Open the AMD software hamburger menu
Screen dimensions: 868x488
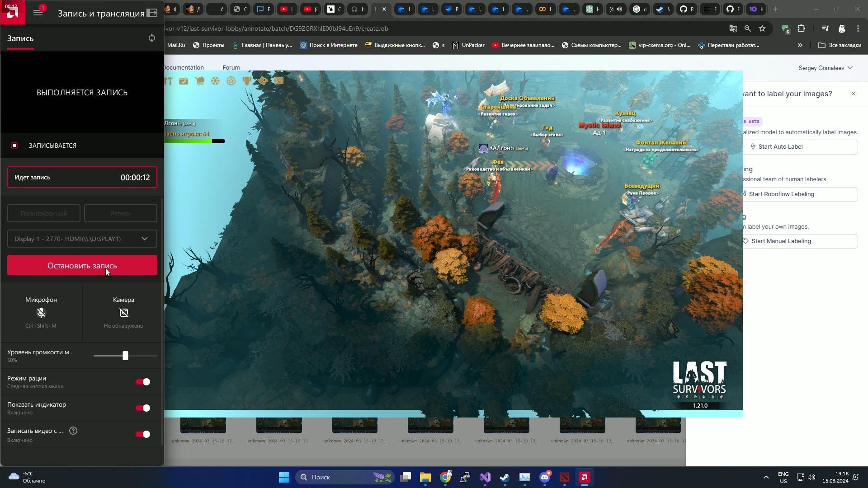(x=38, y=13)
